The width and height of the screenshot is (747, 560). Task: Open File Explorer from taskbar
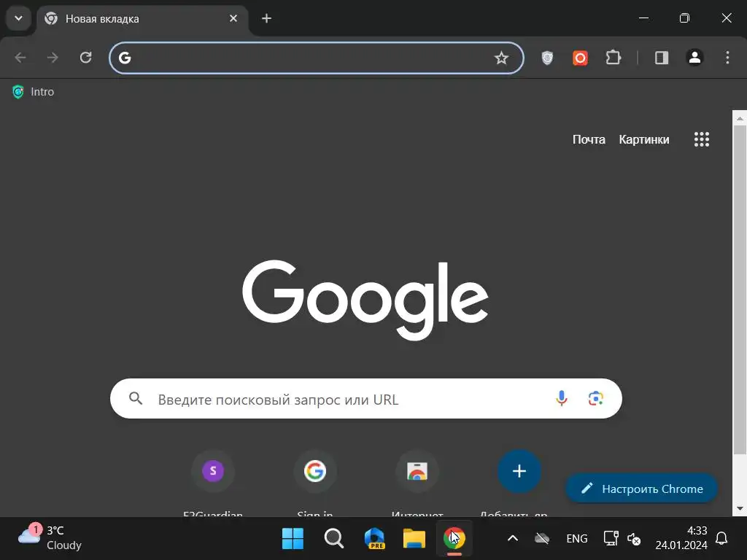(x=414, y=539)
